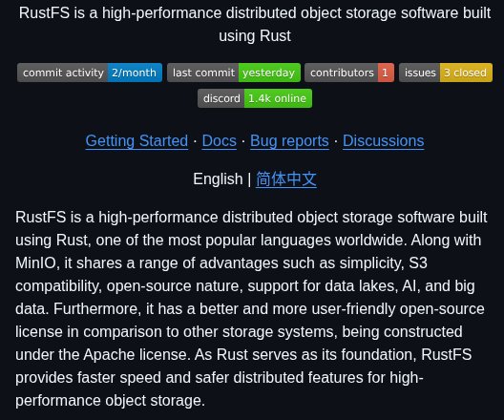Click the green 1.4k online value
This screenshot has height=420, width=504.
[278, 98]
